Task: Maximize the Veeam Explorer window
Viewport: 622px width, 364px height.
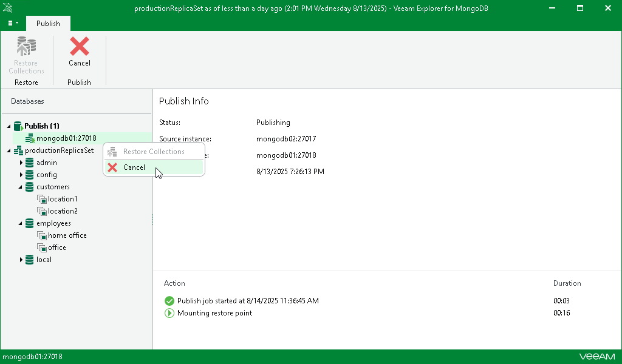Action: tap(580, 8)
